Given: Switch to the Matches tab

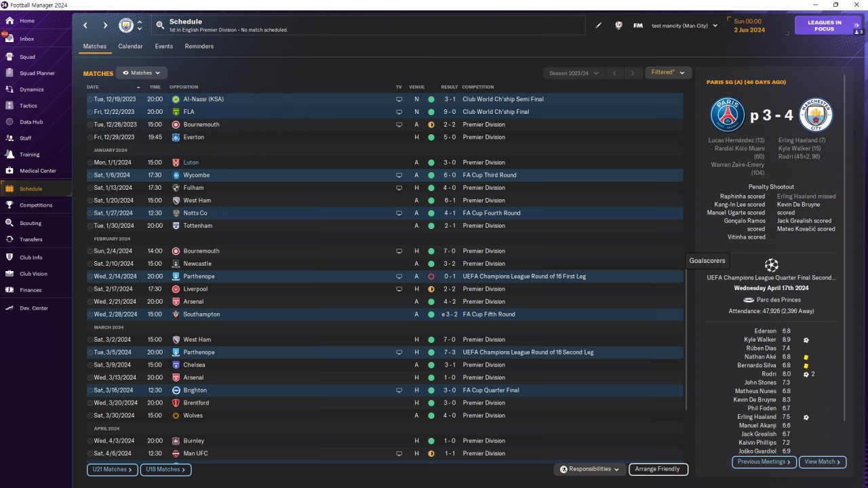Looking at the screenshot, I should pos(95,47).
